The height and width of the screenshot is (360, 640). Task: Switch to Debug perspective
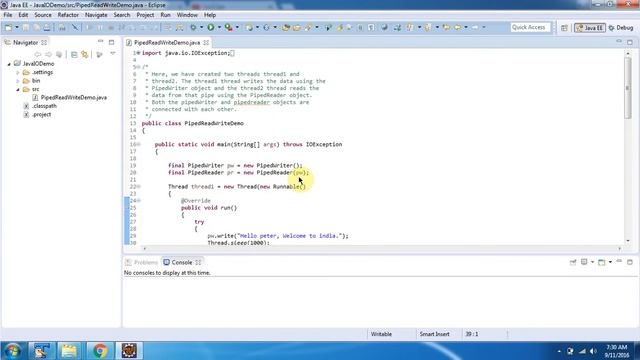point(621,28)
